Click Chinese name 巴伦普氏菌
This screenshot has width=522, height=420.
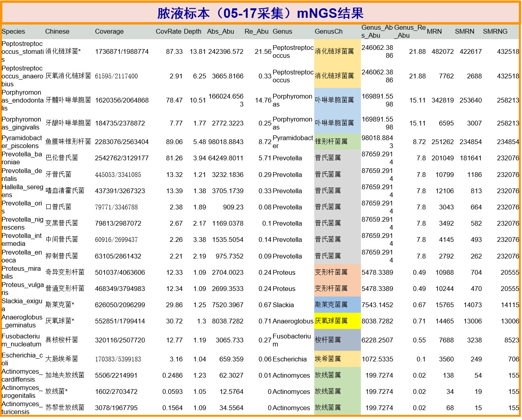(x=62, y=158)
